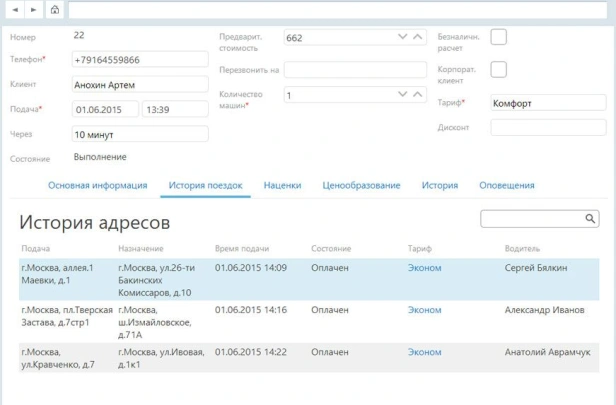Click the magnifier icon in address search
This screenshot has height=405, width=616.
click(x=591, y=218)
